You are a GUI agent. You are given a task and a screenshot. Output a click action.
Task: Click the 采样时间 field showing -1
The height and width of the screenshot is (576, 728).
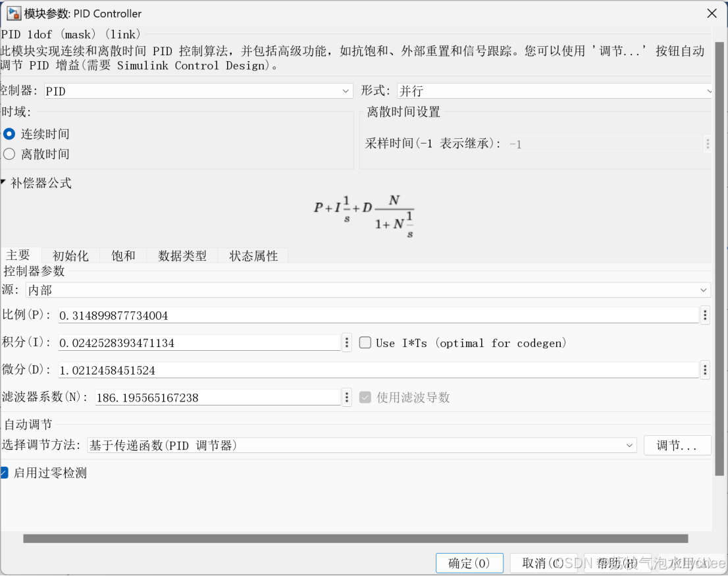tap(604, 144)
